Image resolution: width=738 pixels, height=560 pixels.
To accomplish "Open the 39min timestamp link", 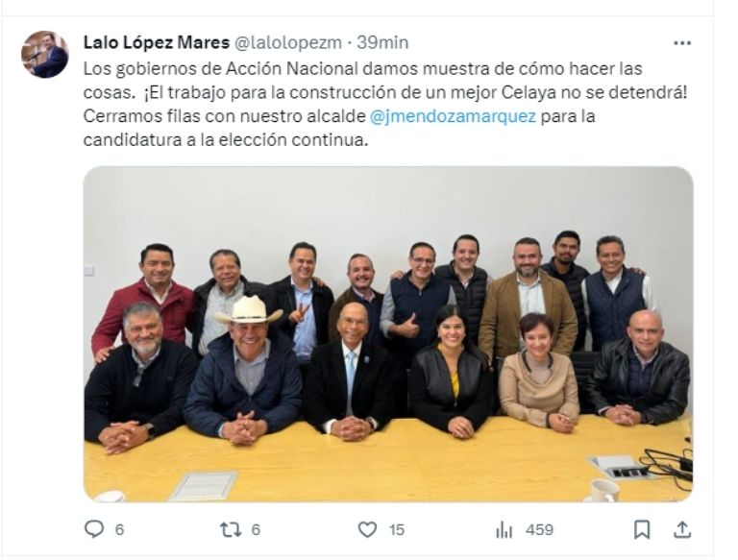I will (x=382, y=42).
